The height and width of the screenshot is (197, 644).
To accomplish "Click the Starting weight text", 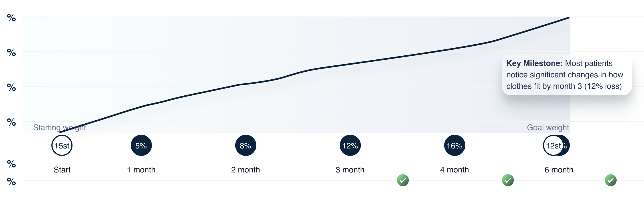I will (59, 127).
